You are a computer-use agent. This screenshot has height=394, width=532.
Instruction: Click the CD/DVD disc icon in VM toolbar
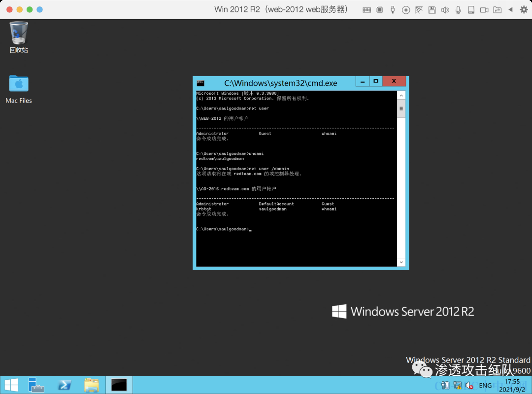406,10
